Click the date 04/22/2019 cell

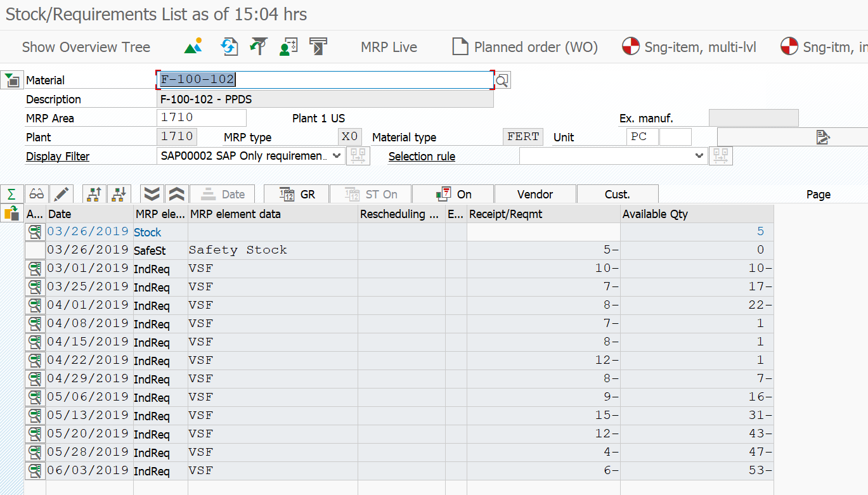point(89,361)
